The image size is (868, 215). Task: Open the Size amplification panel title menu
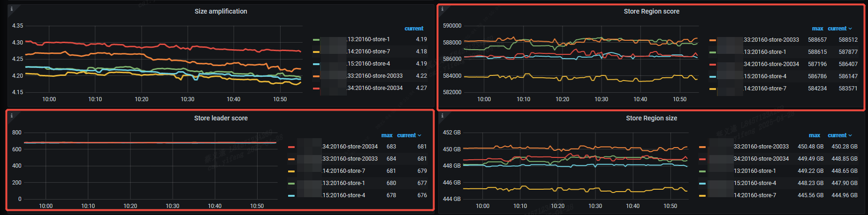tap(221, 11)
